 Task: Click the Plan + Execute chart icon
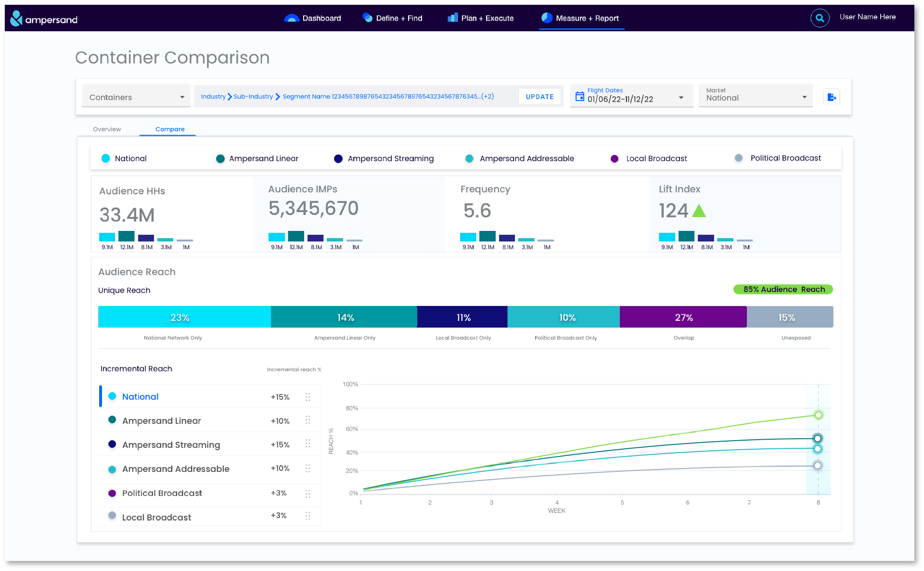[452, 18]
